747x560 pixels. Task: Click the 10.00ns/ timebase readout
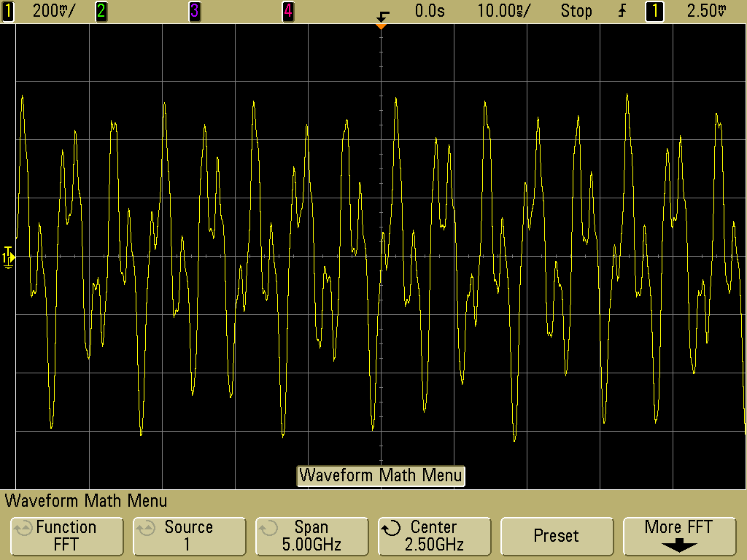click(503, 11)
